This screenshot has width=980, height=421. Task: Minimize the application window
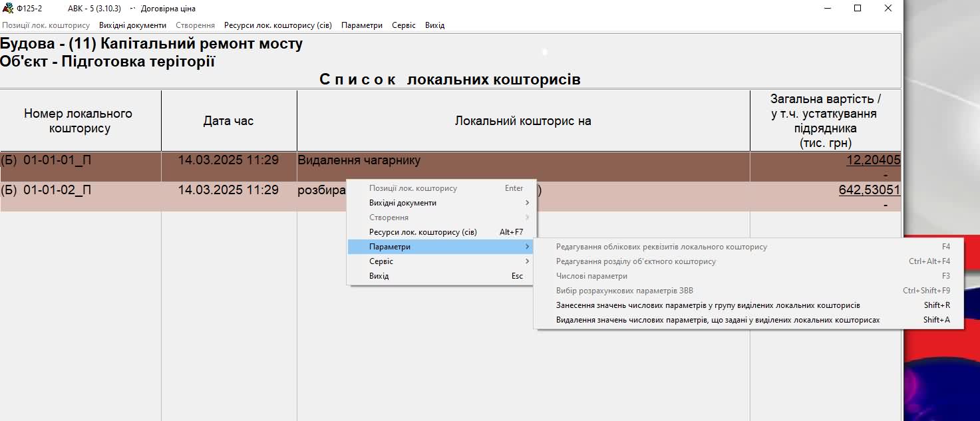click(828, 9)
